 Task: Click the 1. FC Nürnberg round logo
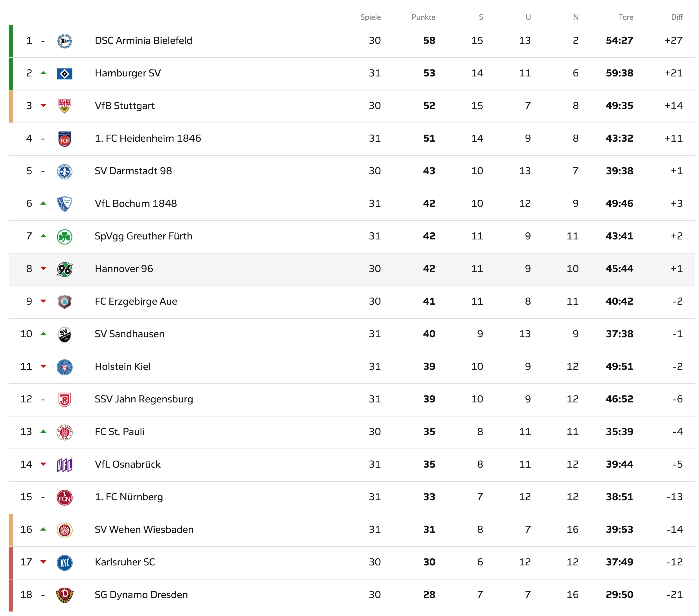point(64,497)
